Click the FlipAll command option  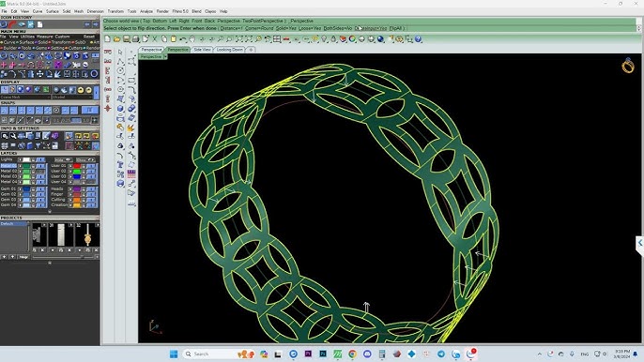396,28
